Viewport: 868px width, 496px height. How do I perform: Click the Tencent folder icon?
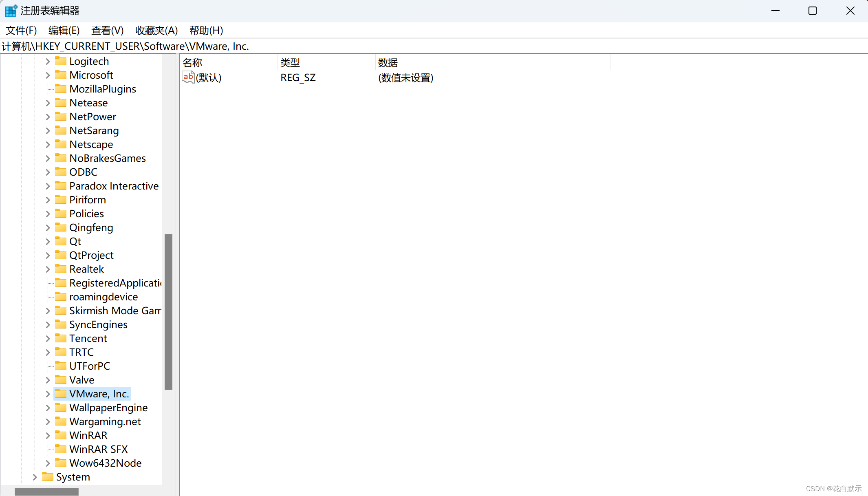[x=60, y=338]
